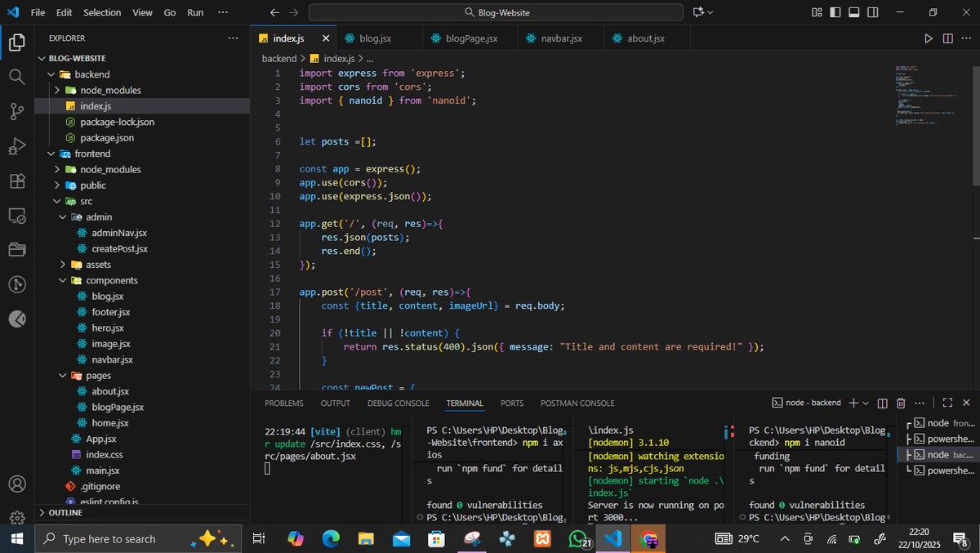The width and height of the screenshot is (980, 553).
Task: Open Windows Start menu
Action: 16,538
